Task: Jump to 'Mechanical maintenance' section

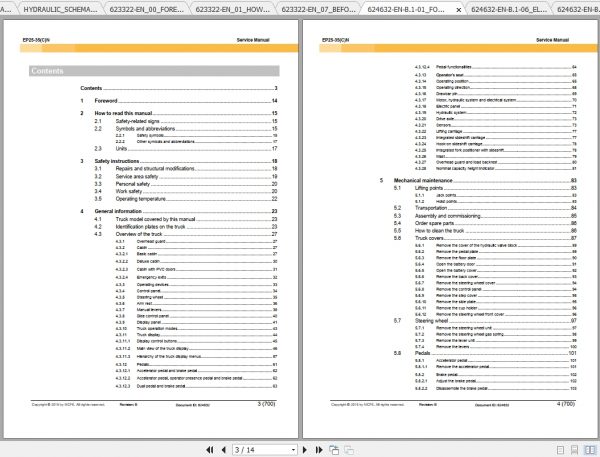Action: tap(423, 180)
